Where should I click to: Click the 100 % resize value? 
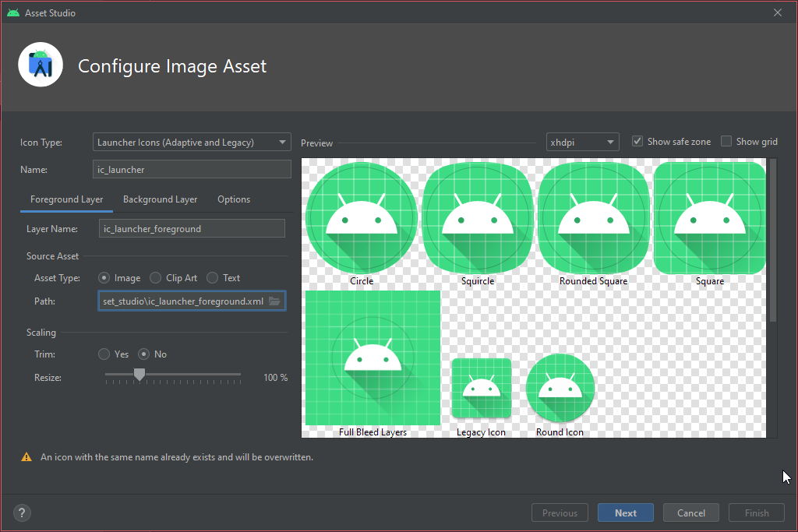[x=275, y=377]
